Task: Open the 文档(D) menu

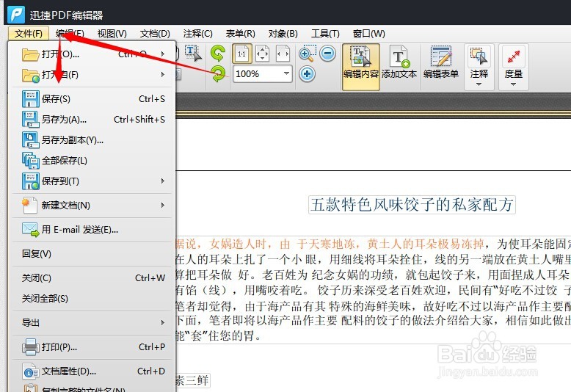Action: click(x=155, y=34)
